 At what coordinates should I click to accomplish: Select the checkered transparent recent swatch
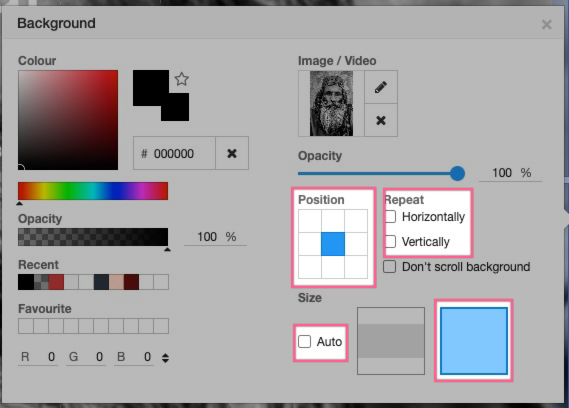[41, 282]
